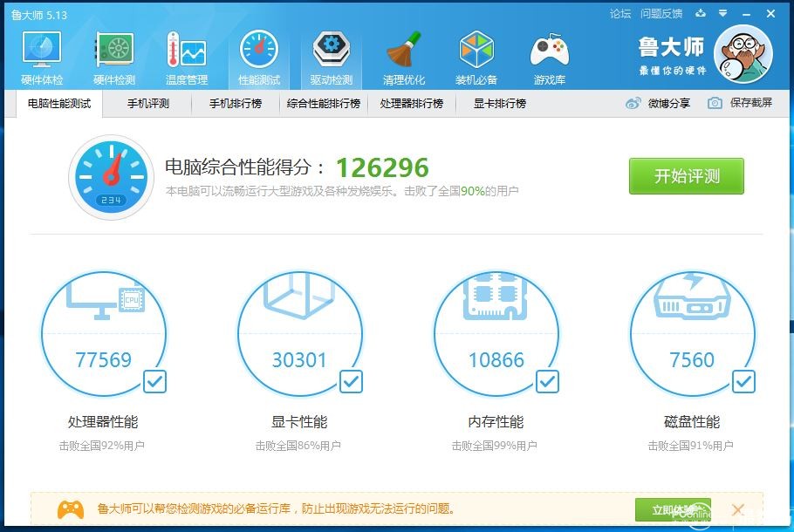Uncheck the 显卡性能 graphics score checkmark
Screen dimensions: 794x532
click(x=351, y=382)
